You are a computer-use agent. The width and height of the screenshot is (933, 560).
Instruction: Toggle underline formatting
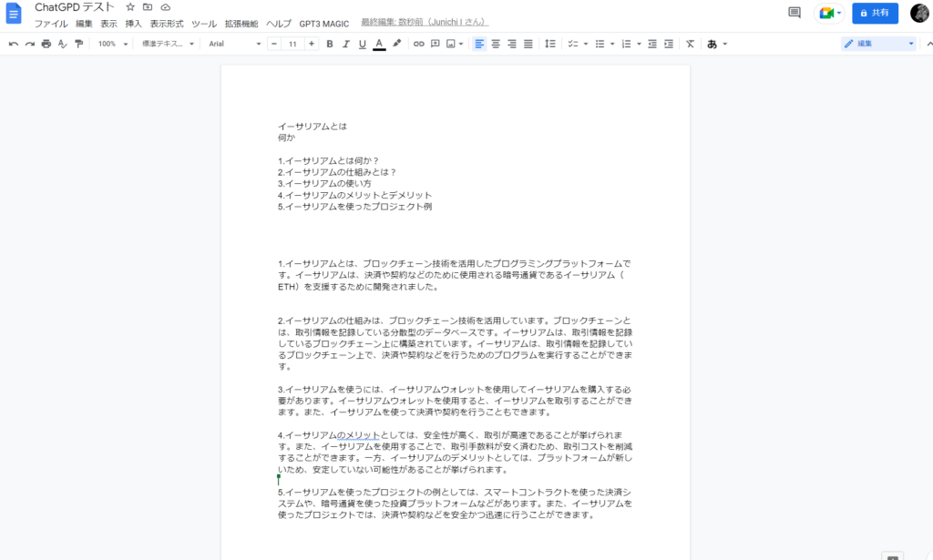(x=363, y=44)
